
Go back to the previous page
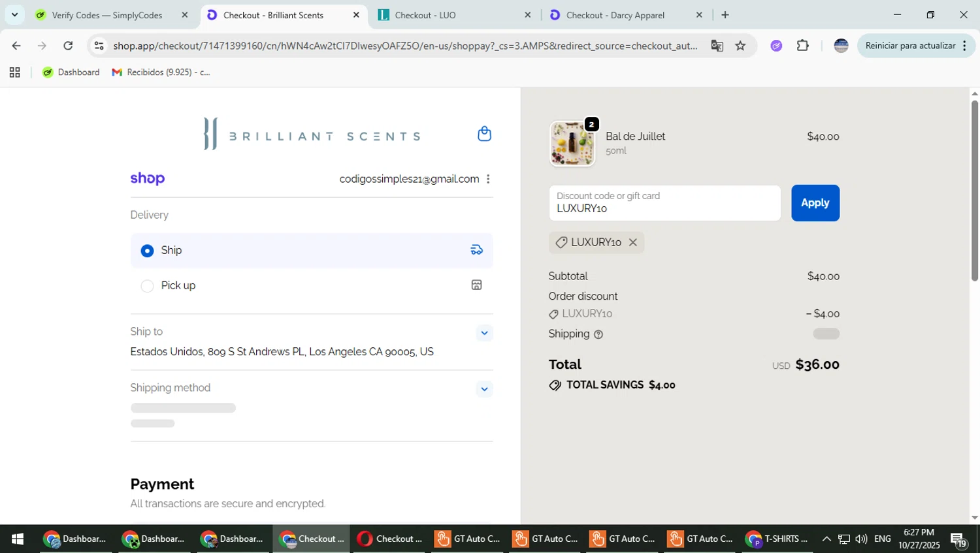point(16,46)
